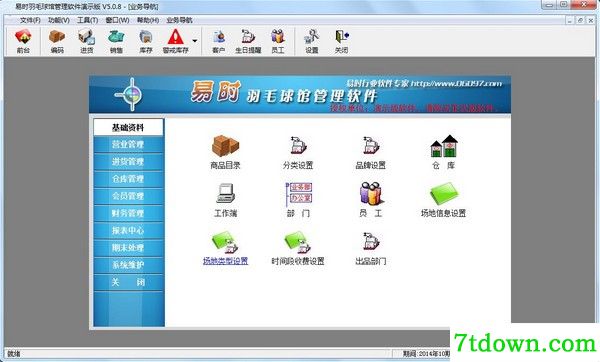Open the 工作端 computer icon

point(225,194)
